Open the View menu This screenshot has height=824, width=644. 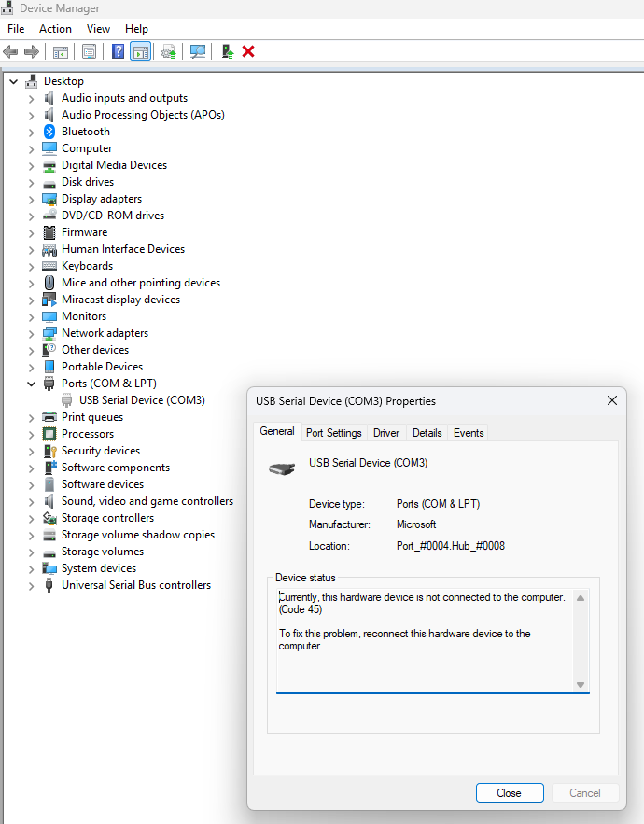pyautogui.click(x=98, y=29)
